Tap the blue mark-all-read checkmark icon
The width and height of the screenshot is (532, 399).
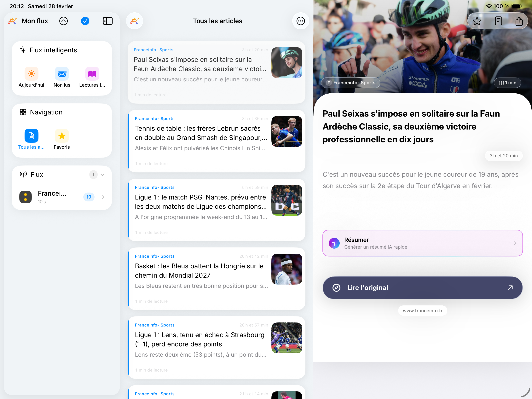click(85, 21)
